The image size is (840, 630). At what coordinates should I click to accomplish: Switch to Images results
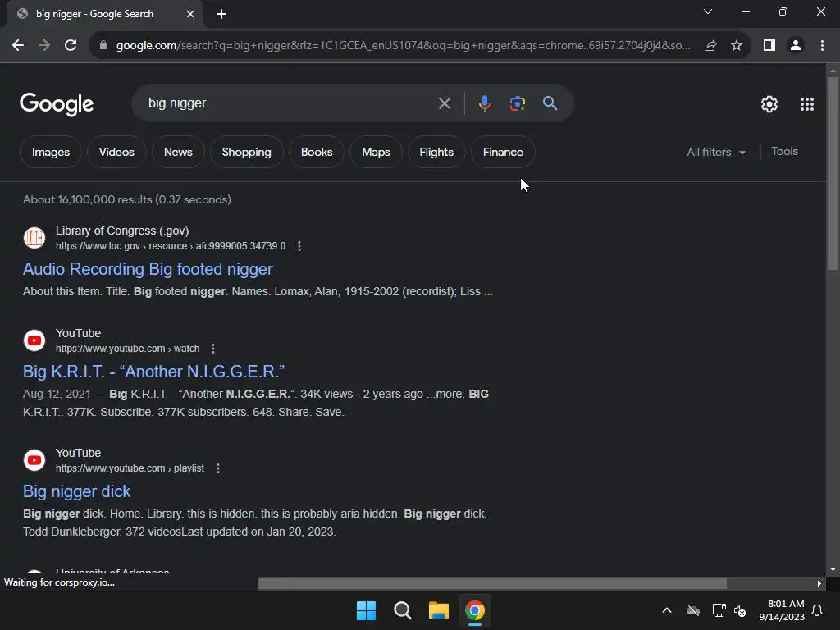point(51,152)
